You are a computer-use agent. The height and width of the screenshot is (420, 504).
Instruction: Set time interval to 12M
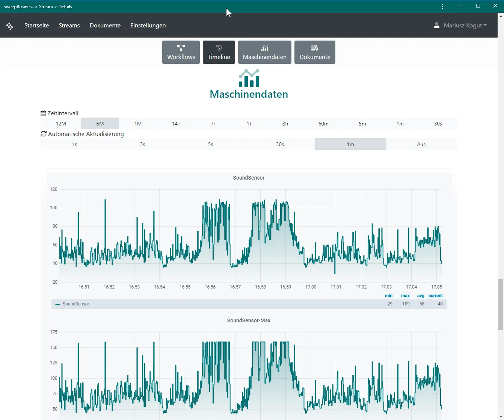tap(61, 124)
